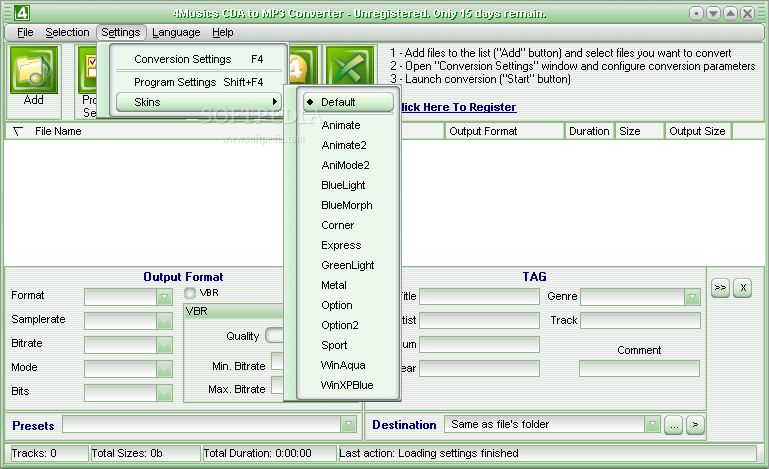This screenshot has height=469, width=769.
Task: Open the Language menu
Action: point(176,32)
